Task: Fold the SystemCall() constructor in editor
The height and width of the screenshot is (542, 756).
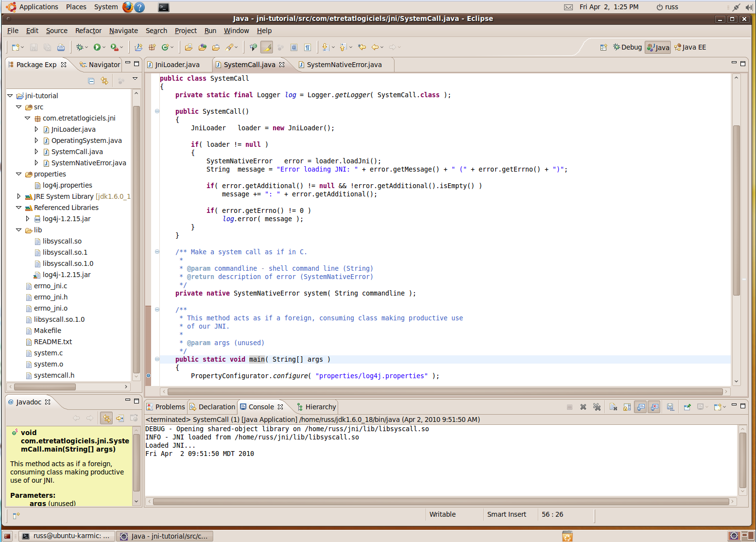Action: coord(157,111)
